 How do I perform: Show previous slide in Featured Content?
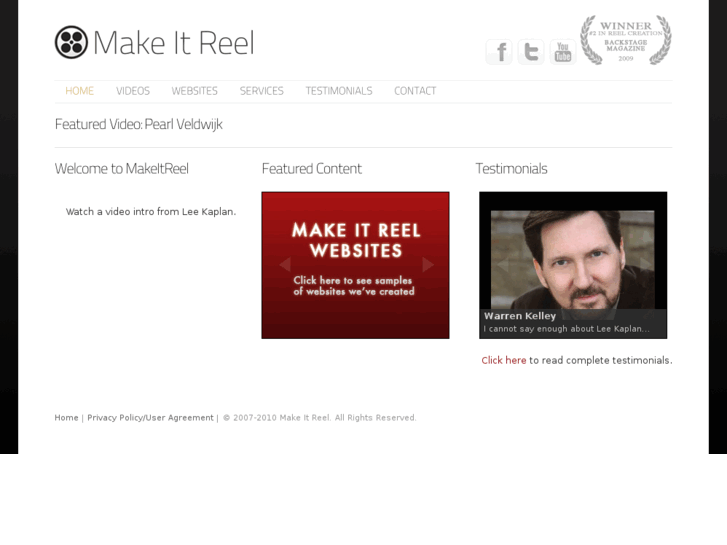285,264
